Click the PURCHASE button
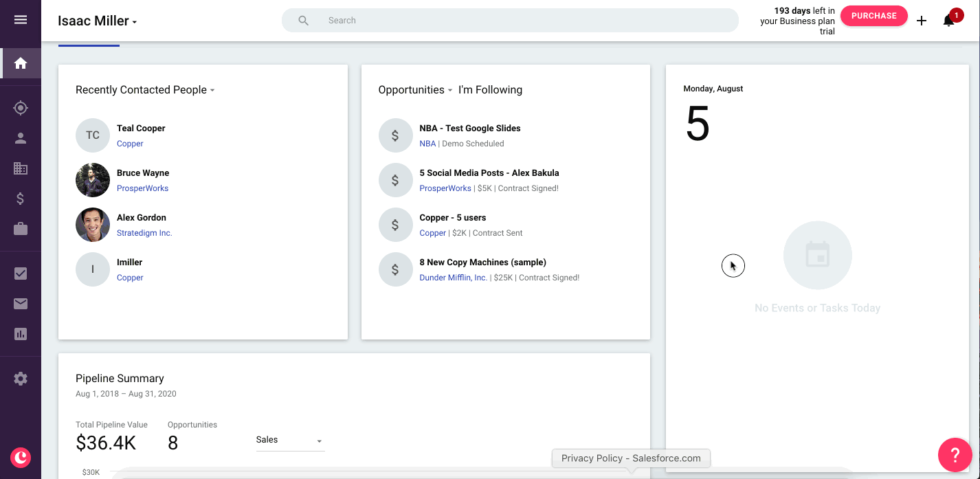Screen dimensions: 980x479 click(x=873, y=16)
